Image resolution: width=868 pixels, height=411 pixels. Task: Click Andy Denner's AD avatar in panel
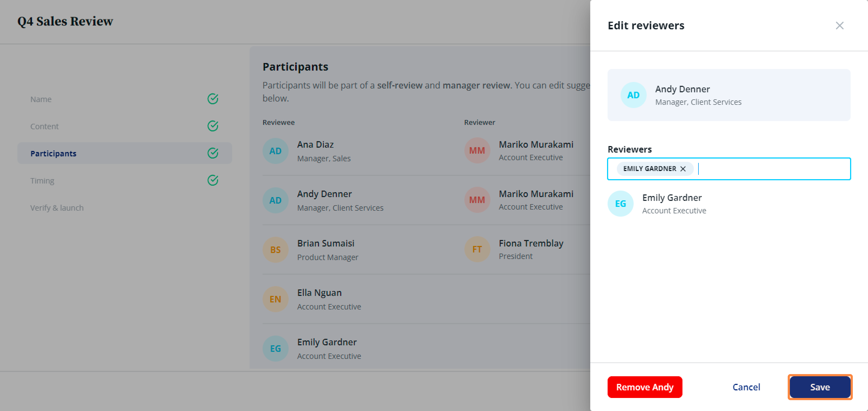point(633,95)
